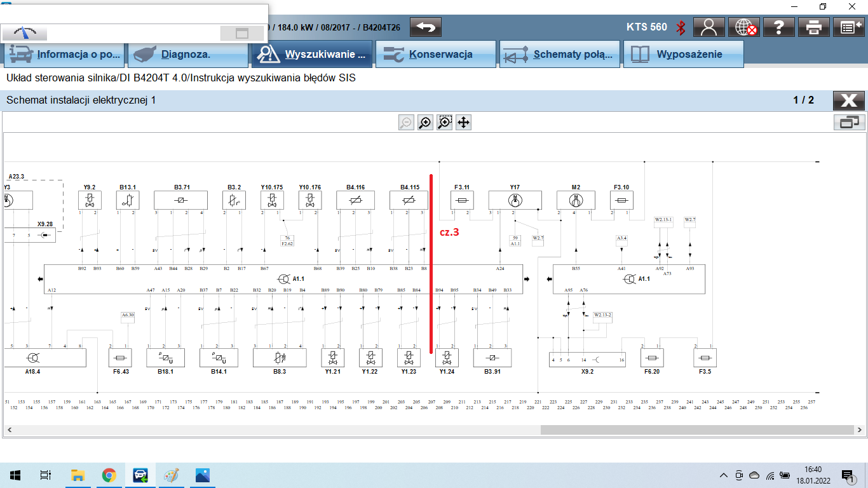The height and width of the screenshot is (488, 868).
Task: Detach schematic into separate window
Action: (849, 123)
